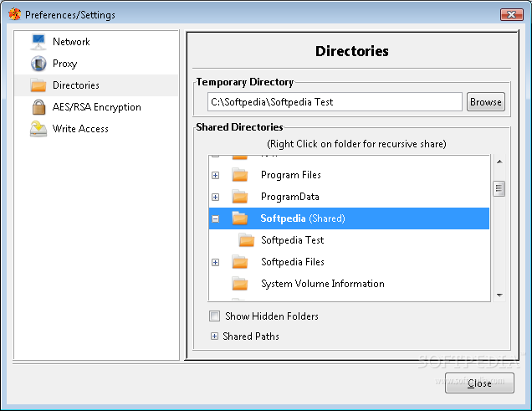The width and height of the screenshot is (532, 411).
Task: Select the Softpedia (Shared) row
Action: point(349,218)
